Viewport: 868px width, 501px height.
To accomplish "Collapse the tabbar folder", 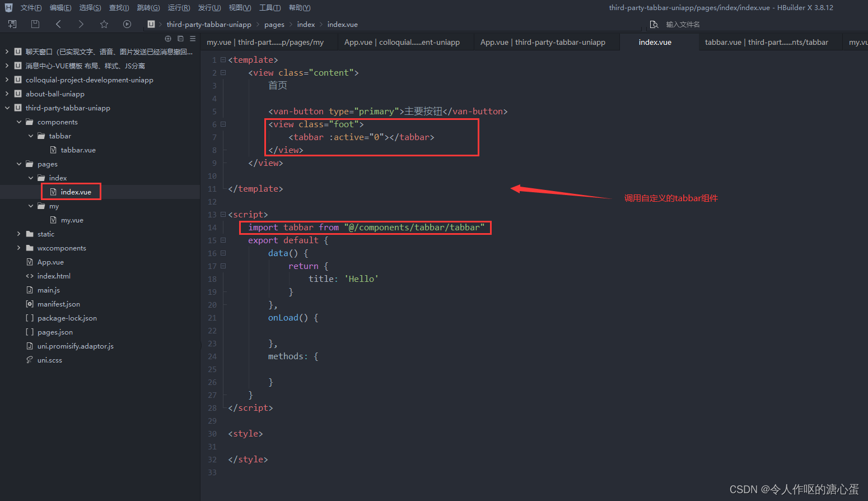I will 30,136.
